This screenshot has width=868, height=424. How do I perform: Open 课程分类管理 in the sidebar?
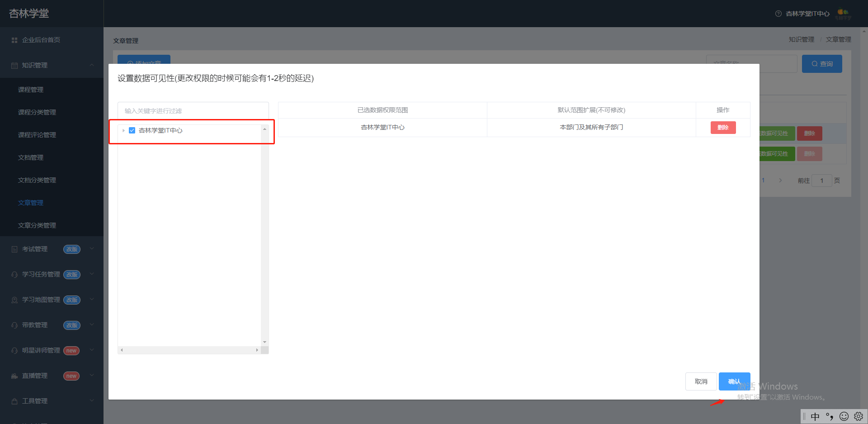[x=37, y=112]
